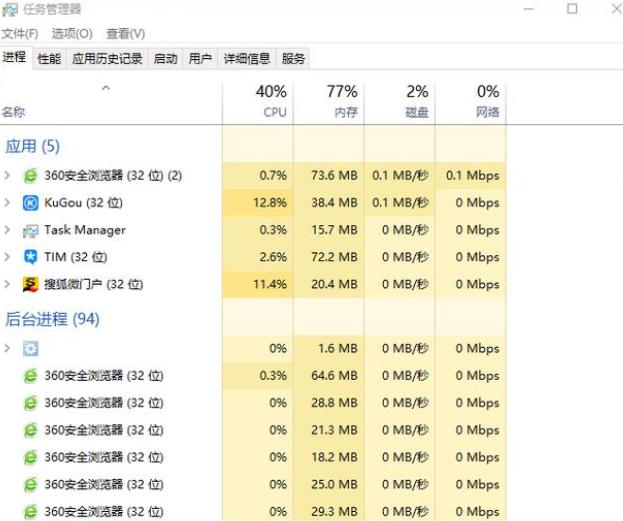This screenshot has width=623, height=521.
Task: Expand the KuGou (32 位) row
Action: click(7, 203)
